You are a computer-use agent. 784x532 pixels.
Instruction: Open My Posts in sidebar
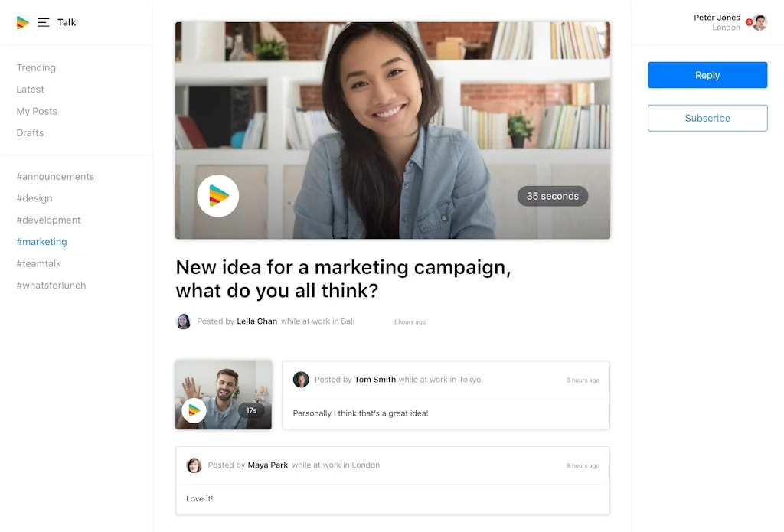coord(37,111)
